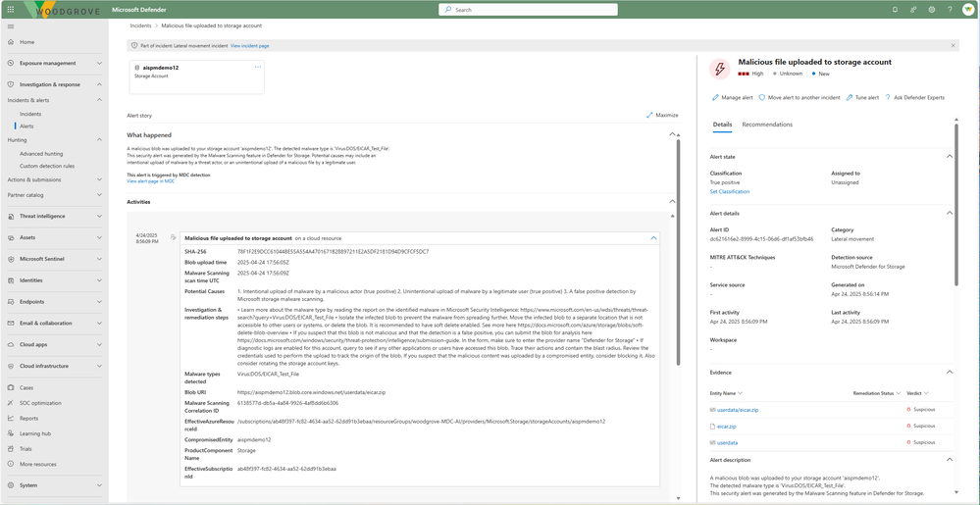
Task: Click the Incidents breadcrumb
Action: pyautogui.click(x=140, y=26)
